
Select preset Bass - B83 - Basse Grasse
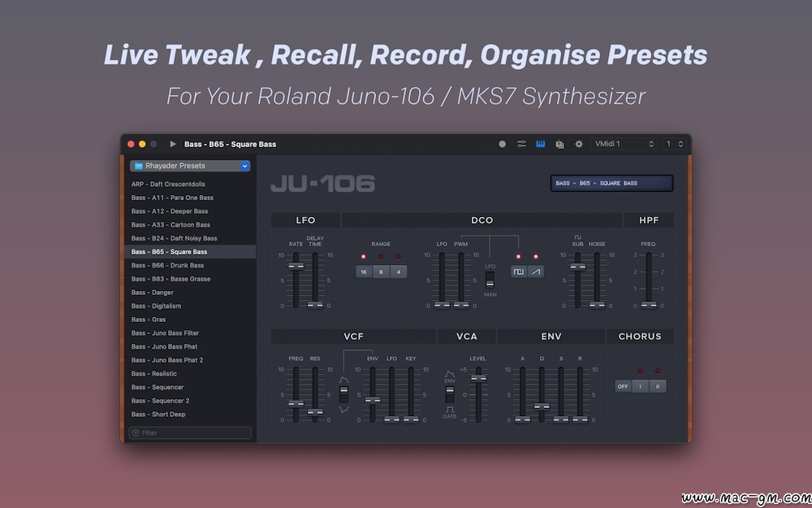click(x=190, y=279)
